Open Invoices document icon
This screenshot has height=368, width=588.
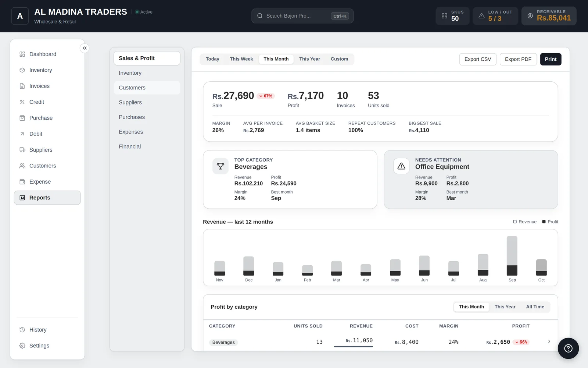22,86
